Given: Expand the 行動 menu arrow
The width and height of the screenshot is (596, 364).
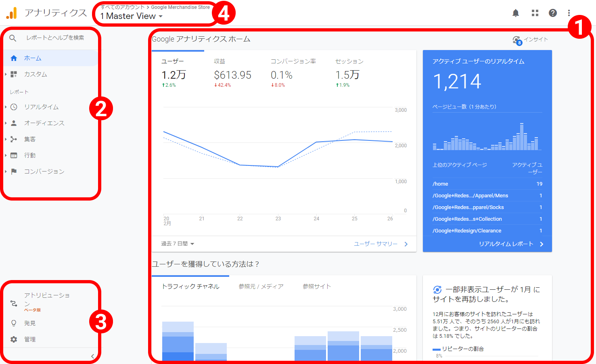Looking at the screenshot, I should click(6, 155).
